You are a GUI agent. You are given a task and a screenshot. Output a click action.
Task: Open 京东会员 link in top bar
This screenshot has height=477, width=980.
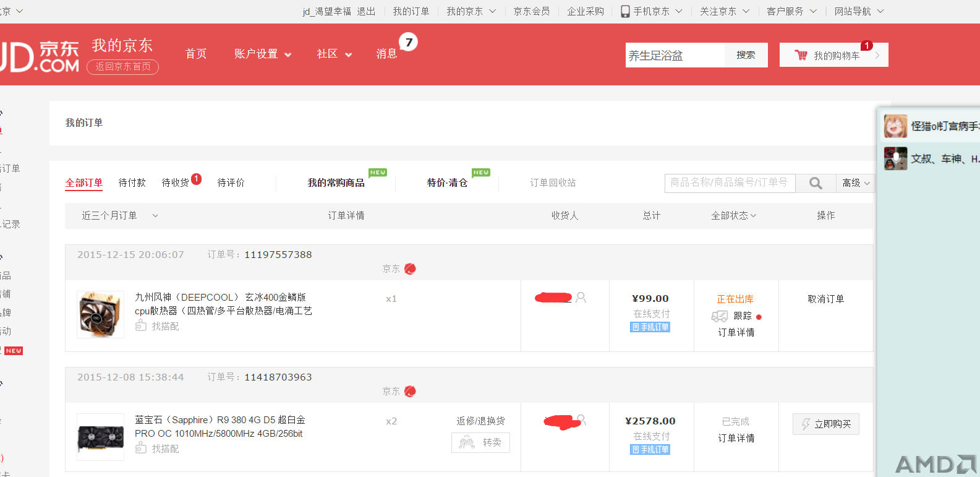pos(532,11)
